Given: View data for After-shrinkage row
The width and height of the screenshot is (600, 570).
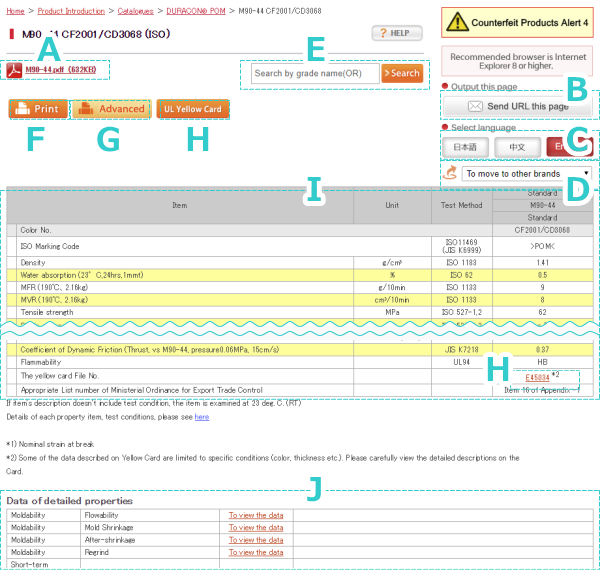Looking at the screenshot, I should [x=256, y=540].
